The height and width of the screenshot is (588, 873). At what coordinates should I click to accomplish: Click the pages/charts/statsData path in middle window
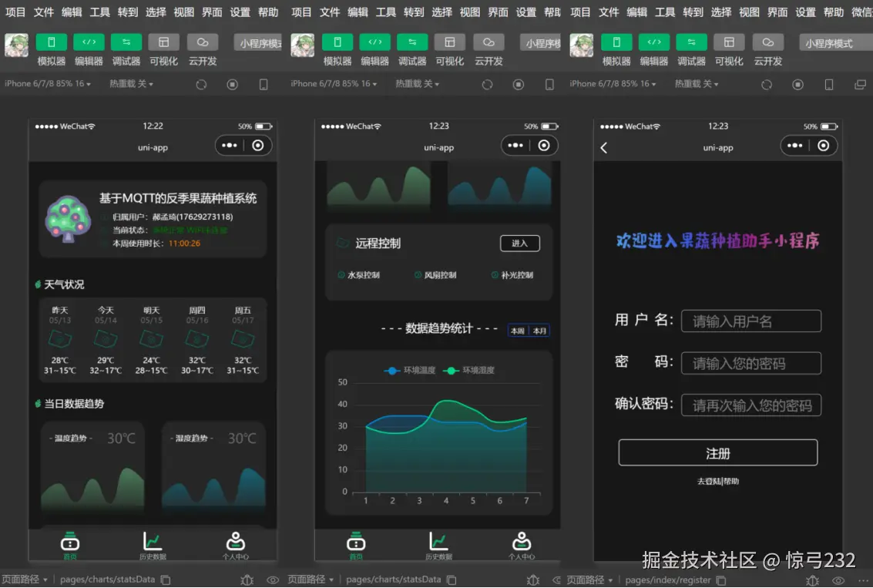tap(393, 580)
